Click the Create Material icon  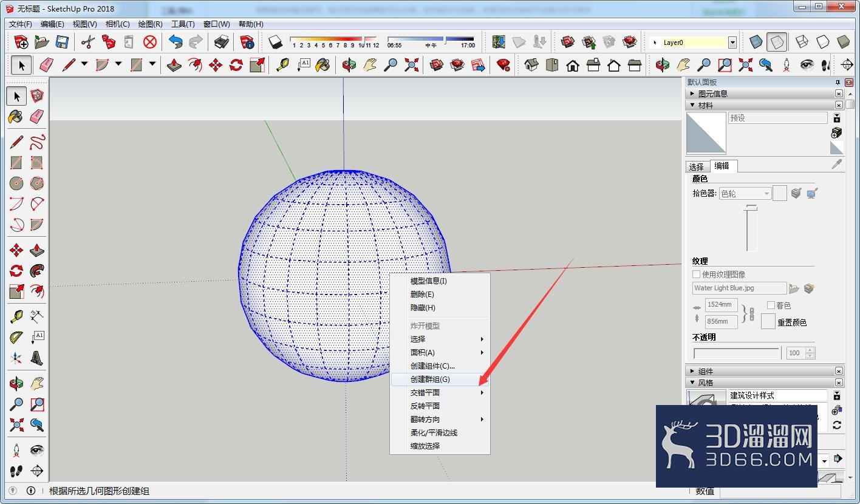point(836,132)
